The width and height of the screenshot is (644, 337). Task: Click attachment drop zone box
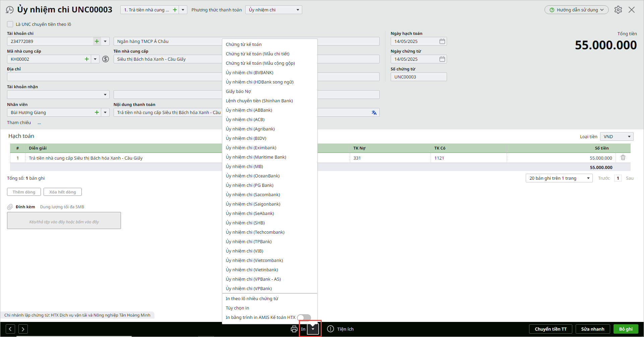click(64, 220)
